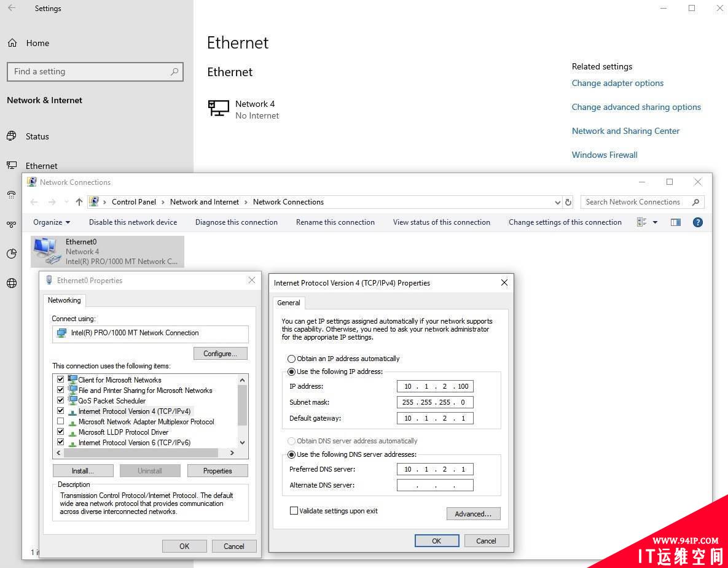Select Use the following DNS server addresses
This screenshot has width=728, height=568.
coord(292,454)
